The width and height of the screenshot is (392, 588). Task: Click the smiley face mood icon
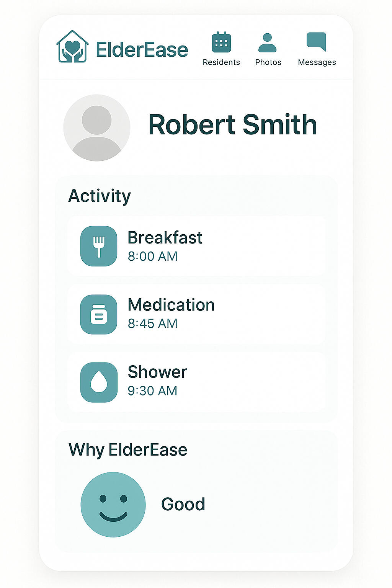coord(113,505)
